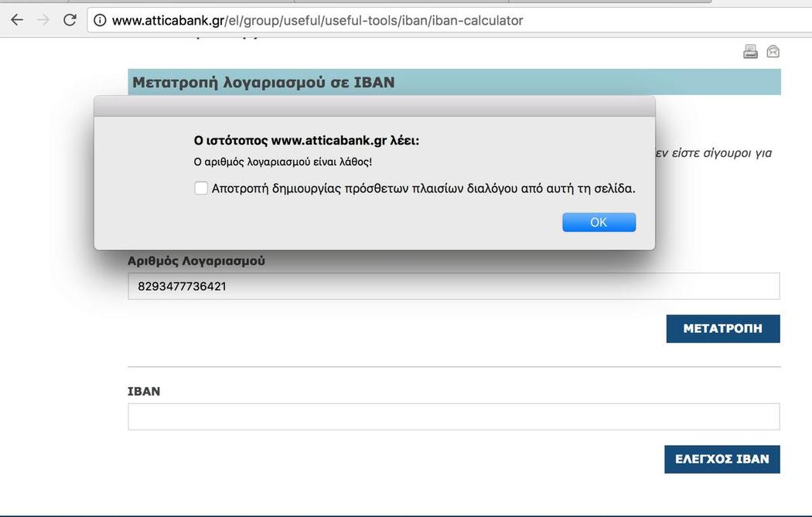Click the browser forward arrow

coord(44,20)
